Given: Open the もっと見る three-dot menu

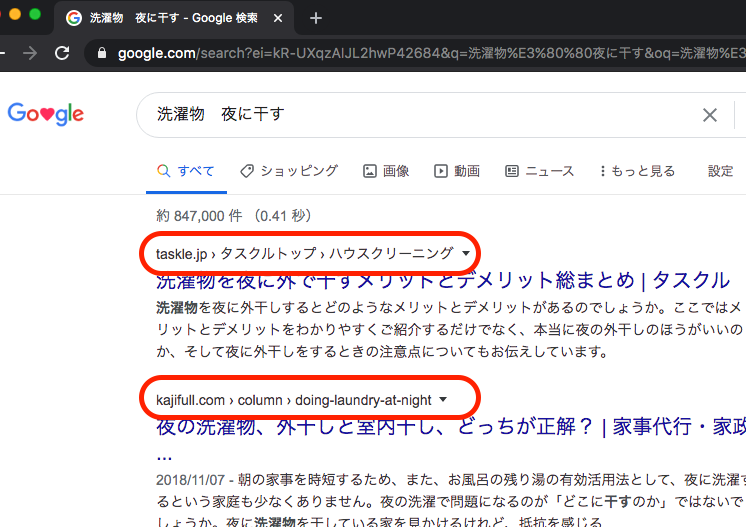Looking at the screenshot, I should [x=638, y=171].
